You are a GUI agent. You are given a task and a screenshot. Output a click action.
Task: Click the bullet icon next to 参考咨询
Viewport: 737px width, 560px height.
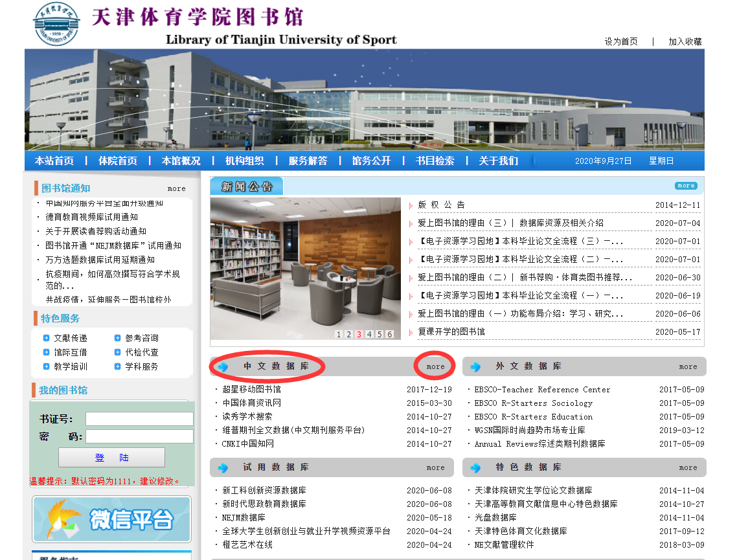coord(117,338)
